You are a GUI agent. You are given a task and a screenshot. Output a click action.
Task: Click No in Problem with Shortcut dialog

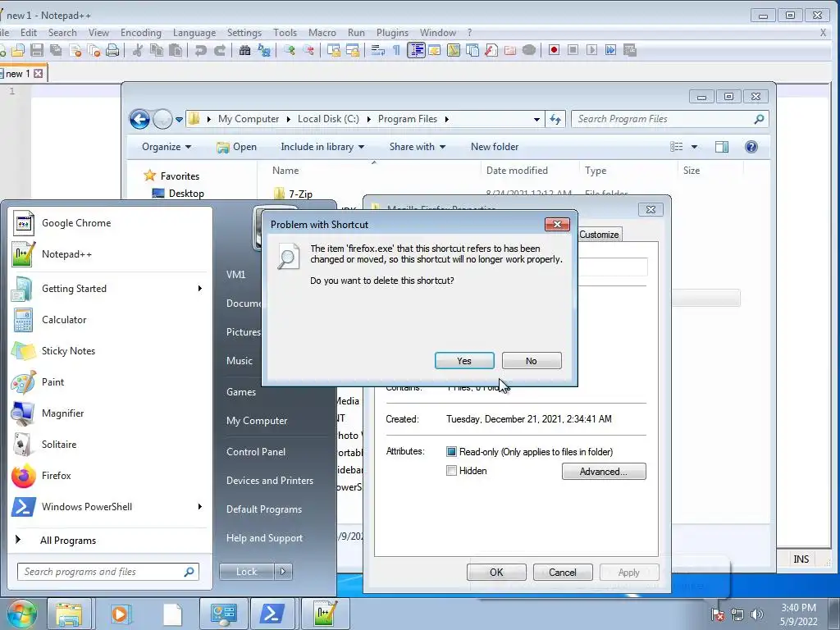pos(532,361)
